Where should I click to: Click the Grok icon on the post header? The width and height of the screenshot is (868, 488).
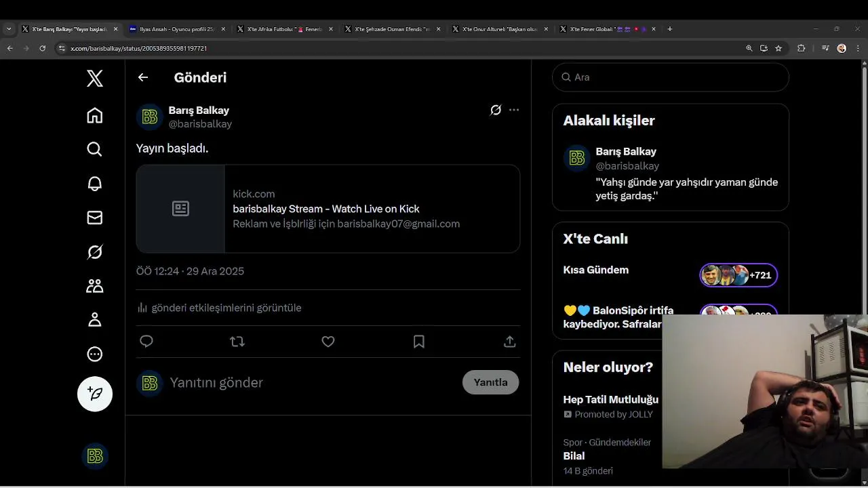click(x=496, y=110)
